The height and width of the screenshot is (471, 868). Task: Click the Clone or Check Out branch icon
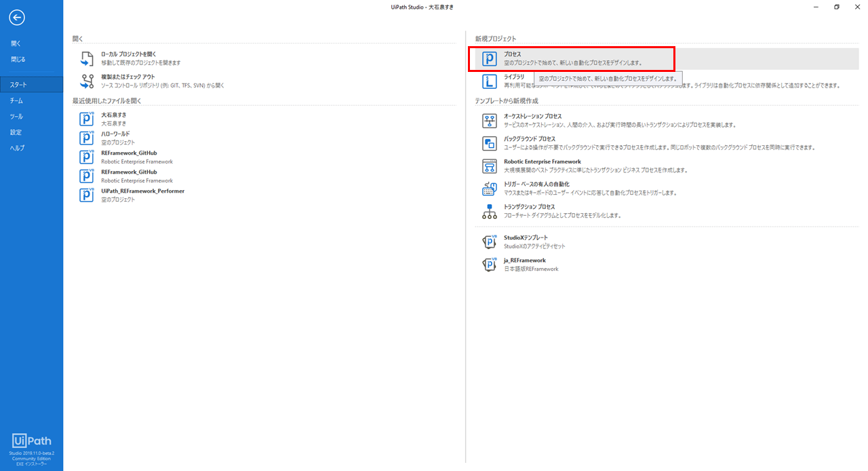click(x=87, y=81)
